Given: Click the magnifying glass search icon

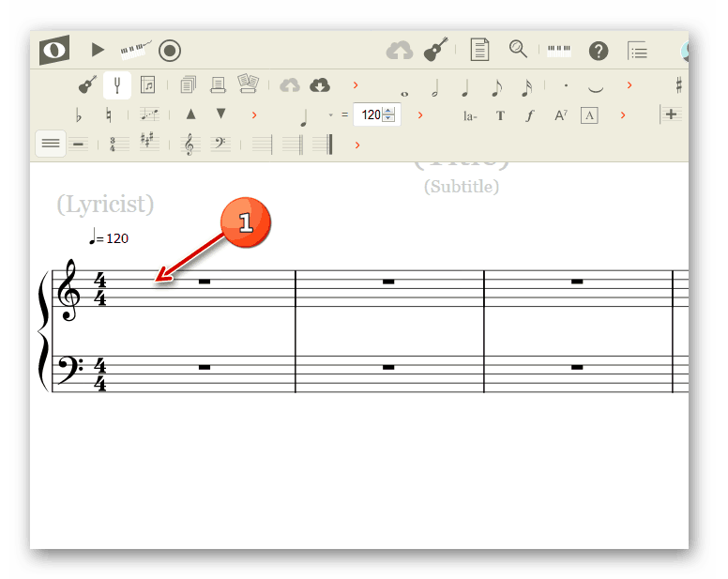Looking at the screenshot, I should pos(518,49).
